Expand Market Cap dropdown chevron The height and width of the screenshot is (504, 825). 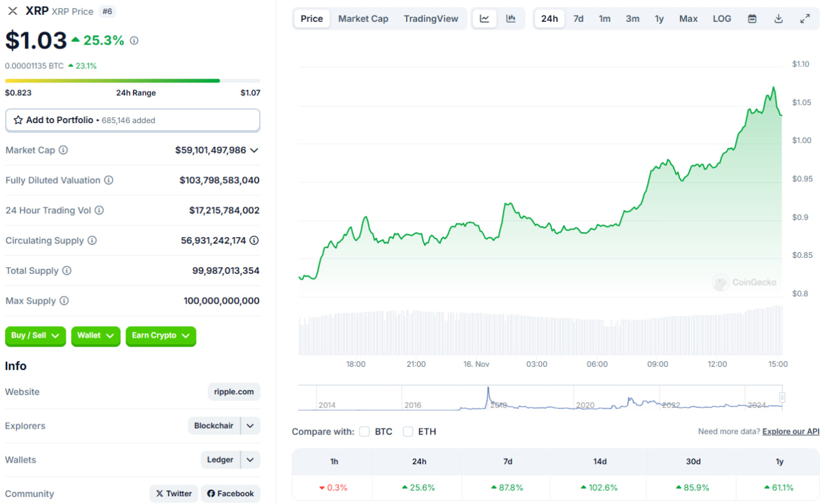254,150
